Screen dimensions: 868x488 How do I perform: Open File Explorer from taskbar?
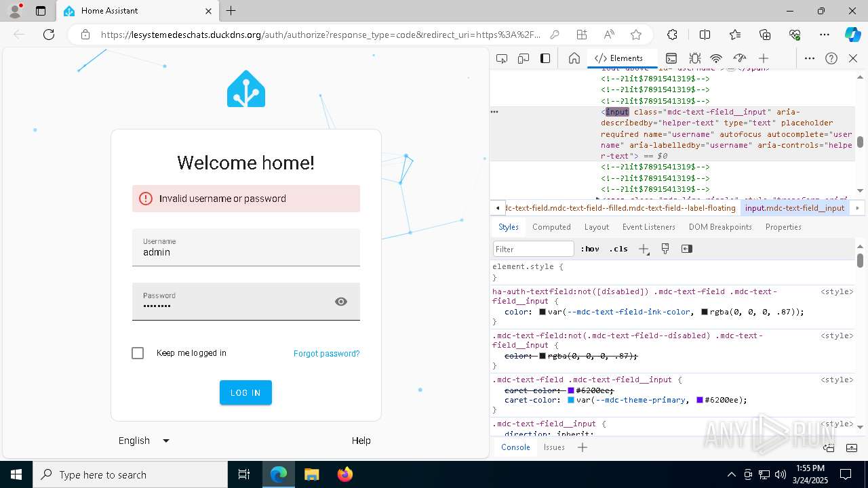[311, 474]
